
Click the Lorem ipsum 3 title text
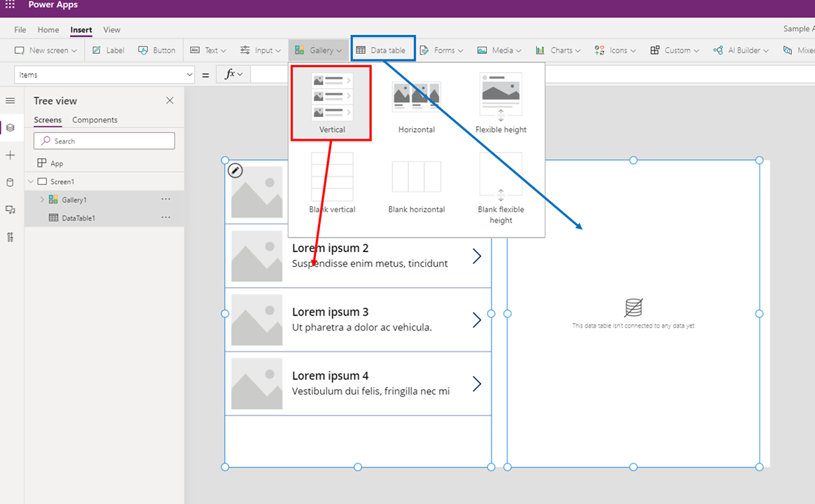330,311
